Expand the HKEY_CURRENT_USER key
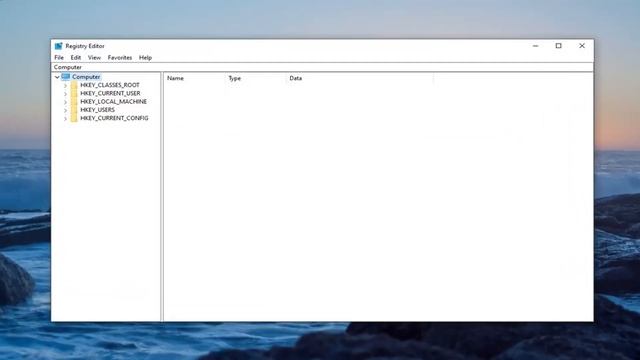The height and width of the screenshot is (360, 640). pyautogui.click(x=65, y=93)
